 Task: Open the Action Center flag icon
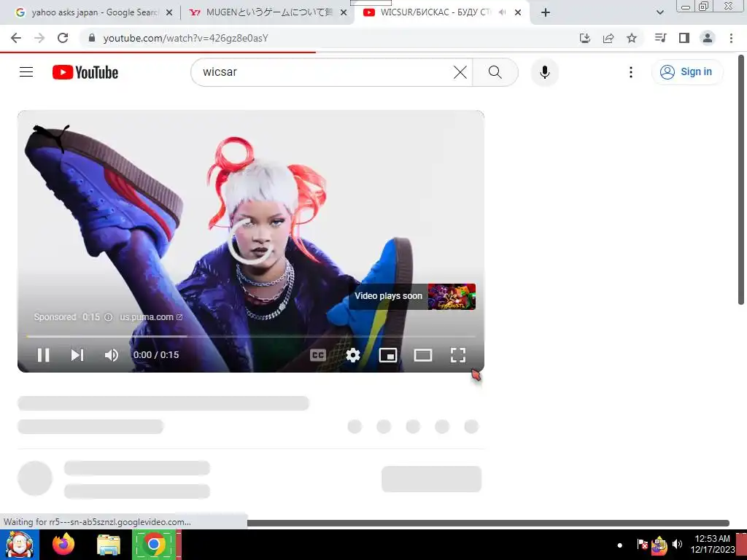(642, 544)
